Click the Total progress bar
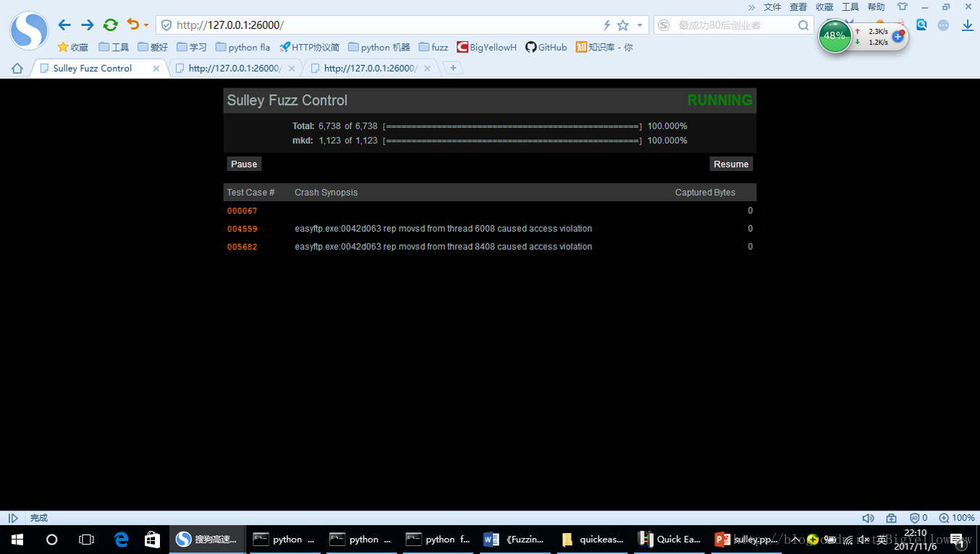Image resolution: width=980 pixels, height=554 pixels. click(x=512, y=127)
